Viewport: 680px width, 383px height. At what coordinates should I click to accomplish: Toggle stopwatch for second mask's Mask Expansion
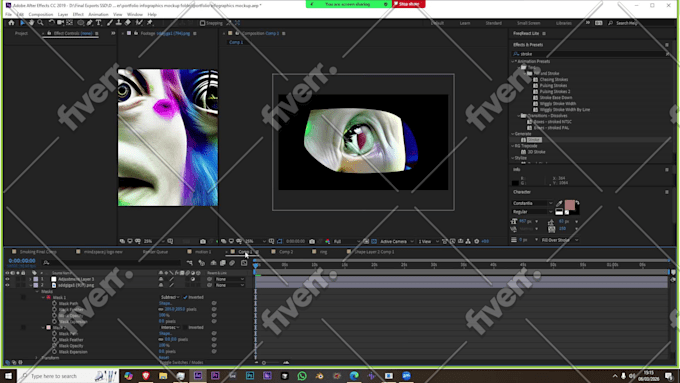tap(54, 352)
